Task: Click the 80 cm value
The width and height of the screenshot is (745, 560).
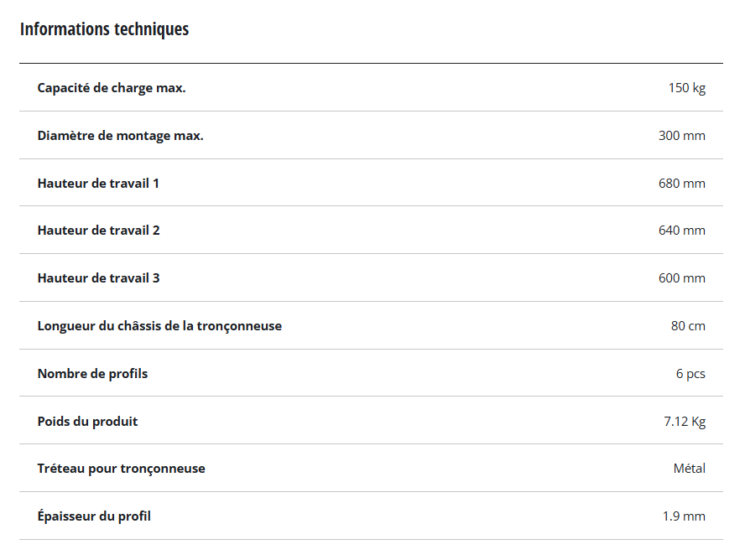Action: click(x=688, y=326)
